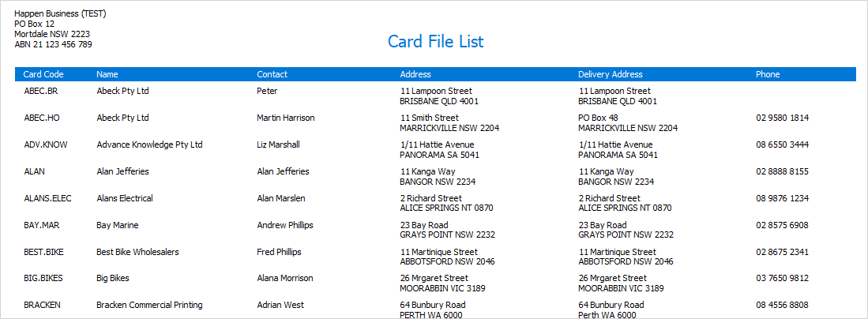Viewport: 868px width, 319px height.
Task: Click the address 11 Smith Street
Action: [430, 118]
